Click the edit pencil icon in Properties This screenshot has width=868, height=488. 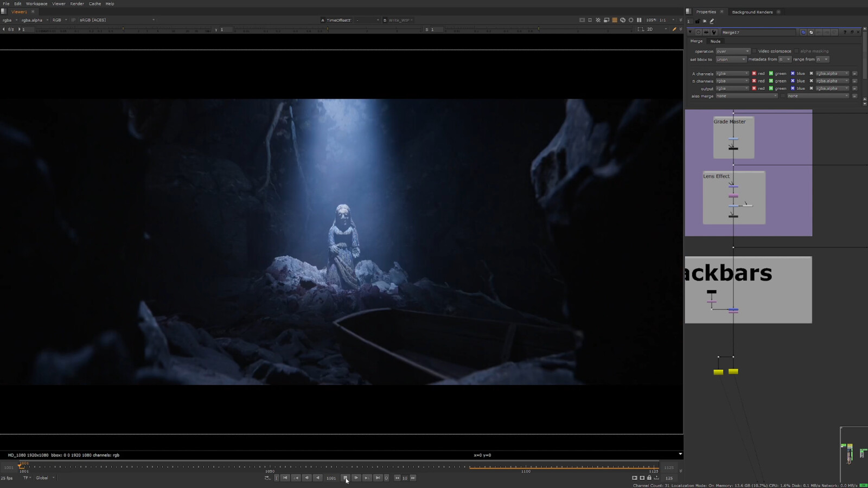[712, 22]
